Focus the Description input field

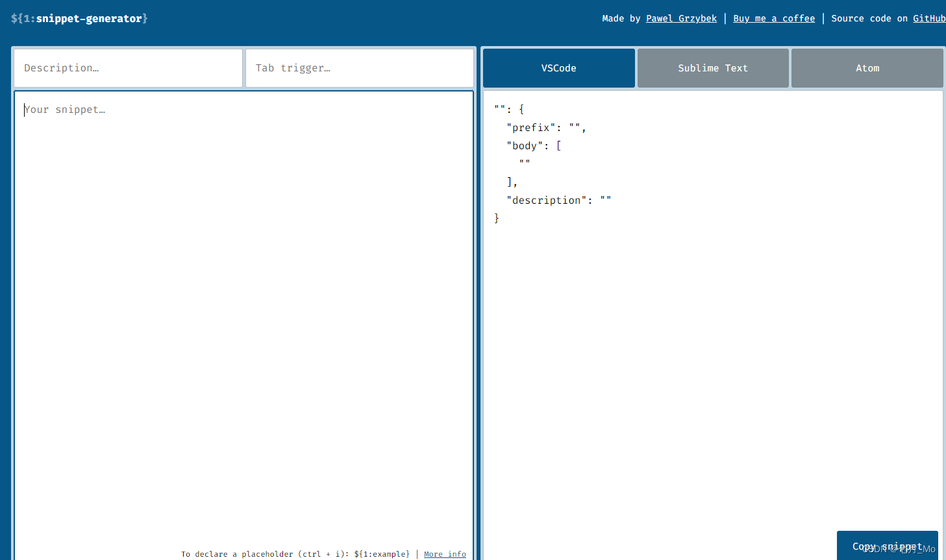(x=128, y=68)
